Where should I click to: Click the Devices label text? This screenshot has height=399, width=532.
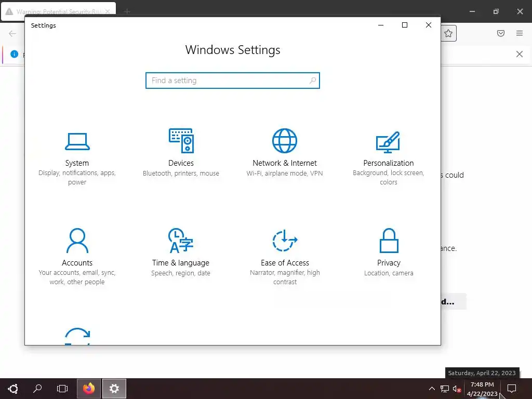tap(181, 163)
